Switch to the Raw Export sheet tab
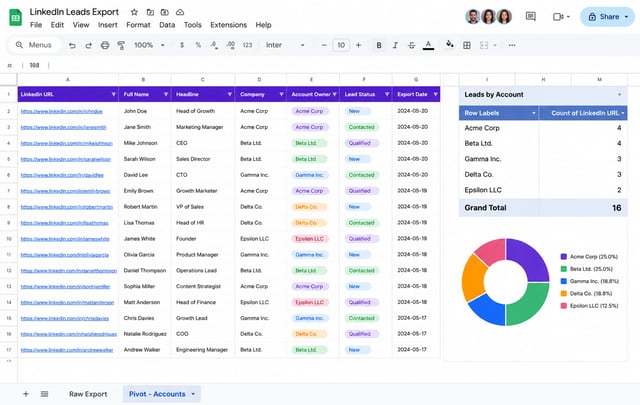The height and width of the screenshot is (405, 640). point(88,394)
